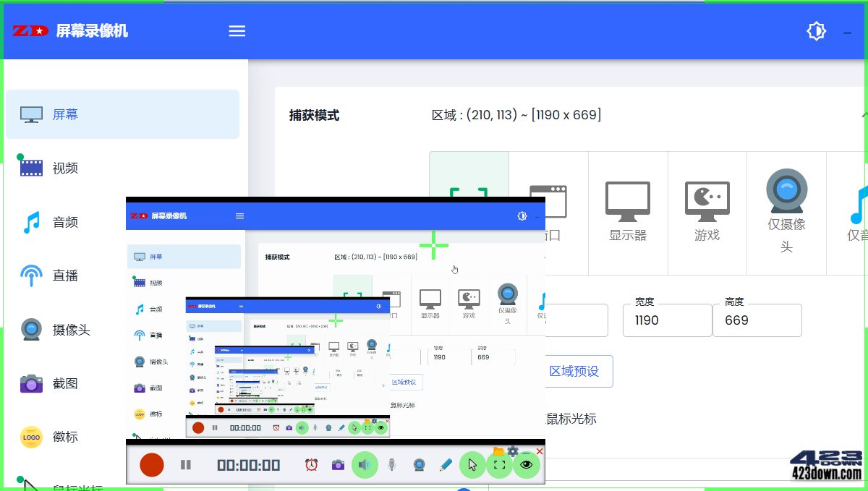
Task: Open output folder from the recording toolbar
Action: (499, 451)
